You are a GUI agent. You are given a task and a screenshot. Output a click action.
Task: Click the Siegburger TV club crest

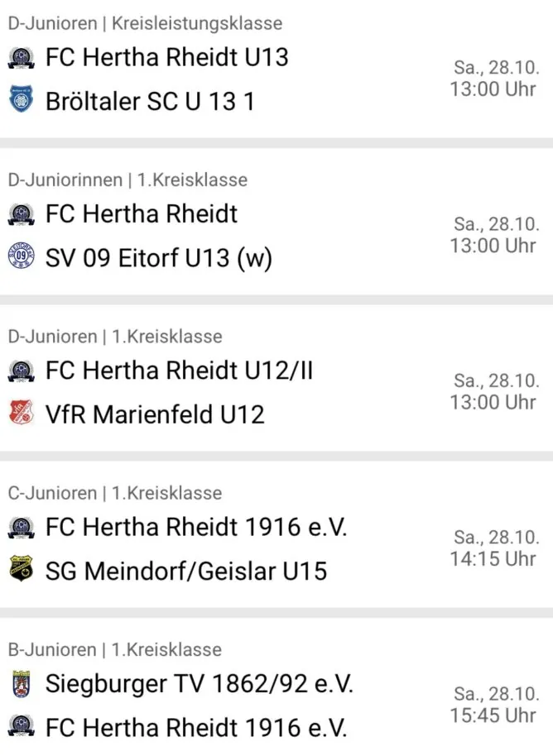coord(22,684)
